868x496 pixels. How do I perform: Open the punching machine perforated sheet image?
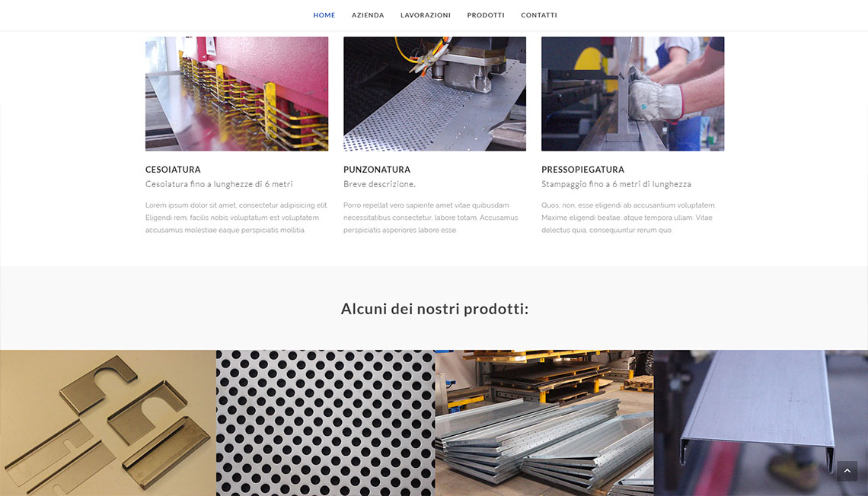(435, 94)
